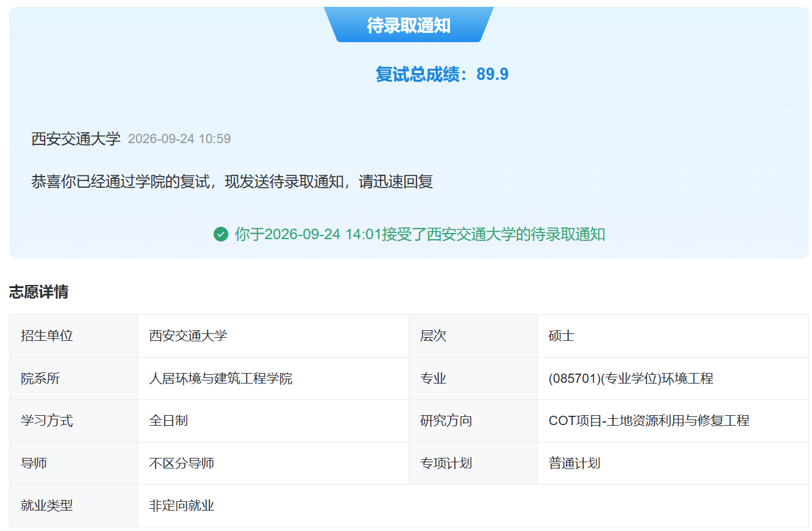812x531 pixels.
Task: Click the 学习方式 label cell
Action: coord(74,421)
